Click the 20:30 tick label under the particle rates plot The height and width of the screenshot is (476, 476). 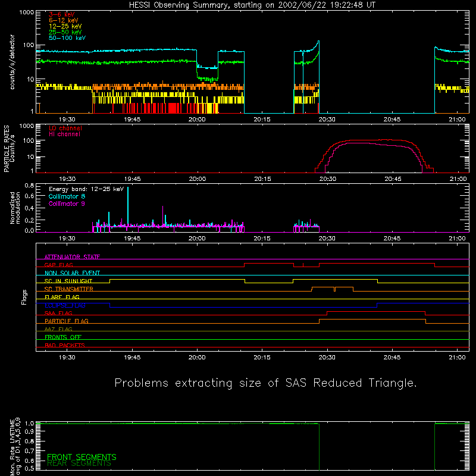pyautogui.click(x=328, y=179)
